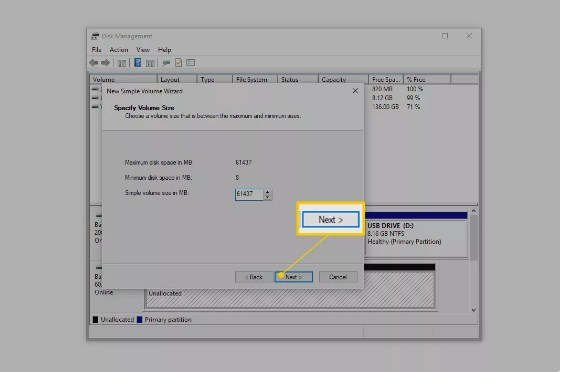Screen dimensions: 563x372
Task: Open the blue Help toolbar icon
Action: [138, 63]
